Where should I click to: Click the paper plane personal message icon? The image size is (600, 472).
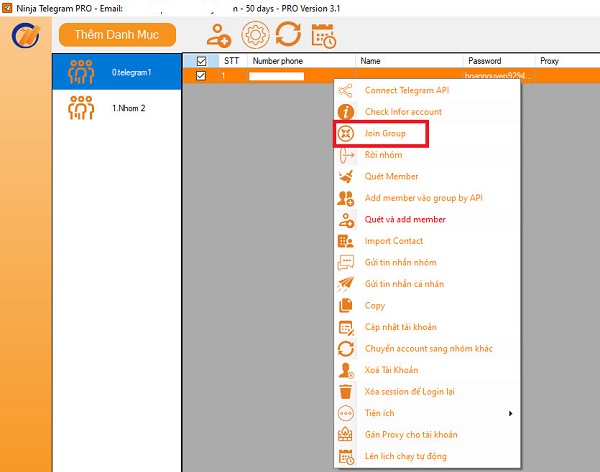pyautogui.click(x=346, y=284)
